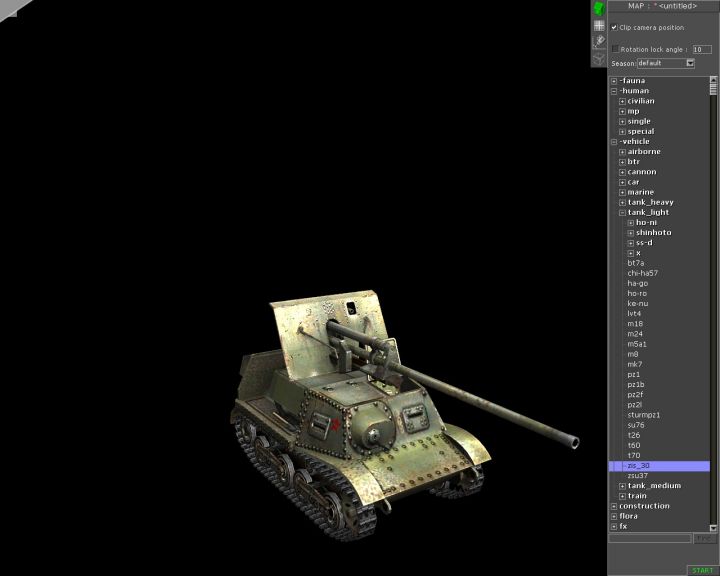720x576 pixels.
Task: Click the entity search text field
Action: (x=650, y=538)
